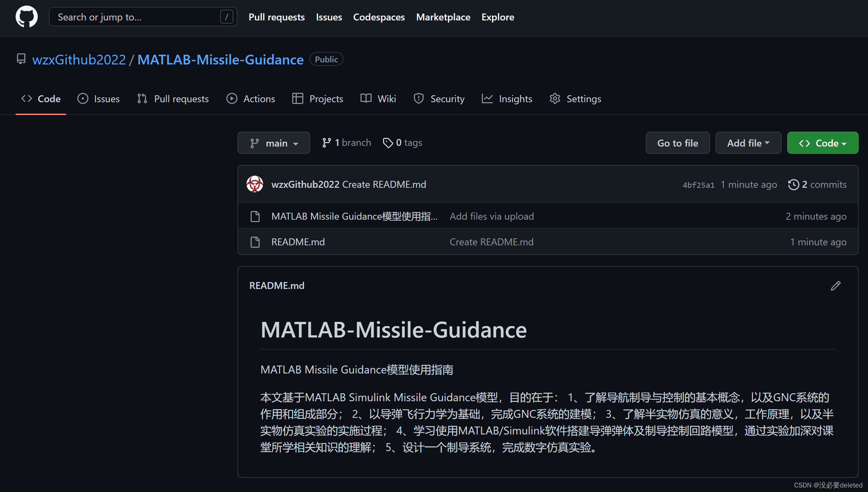Screen dimensions: 868x492
Task: Click the GitHub octocat logo
Action: coord(27,17)
